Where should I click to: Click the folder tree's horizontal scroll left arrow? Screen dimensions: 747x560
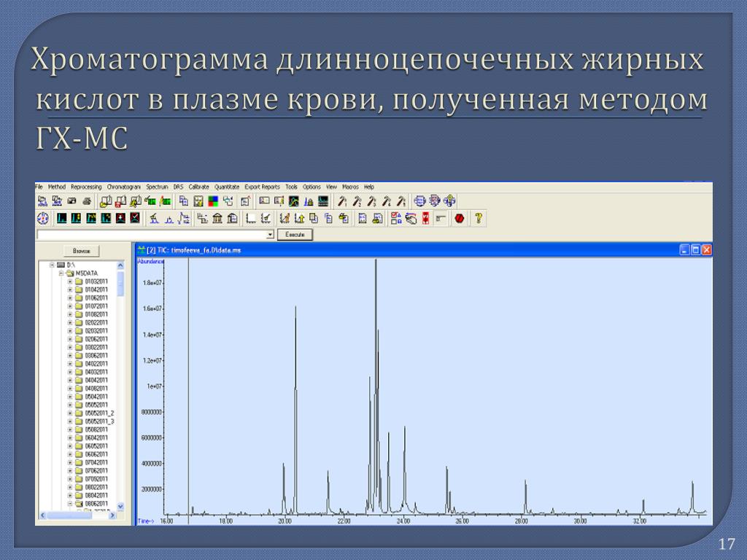42,516
